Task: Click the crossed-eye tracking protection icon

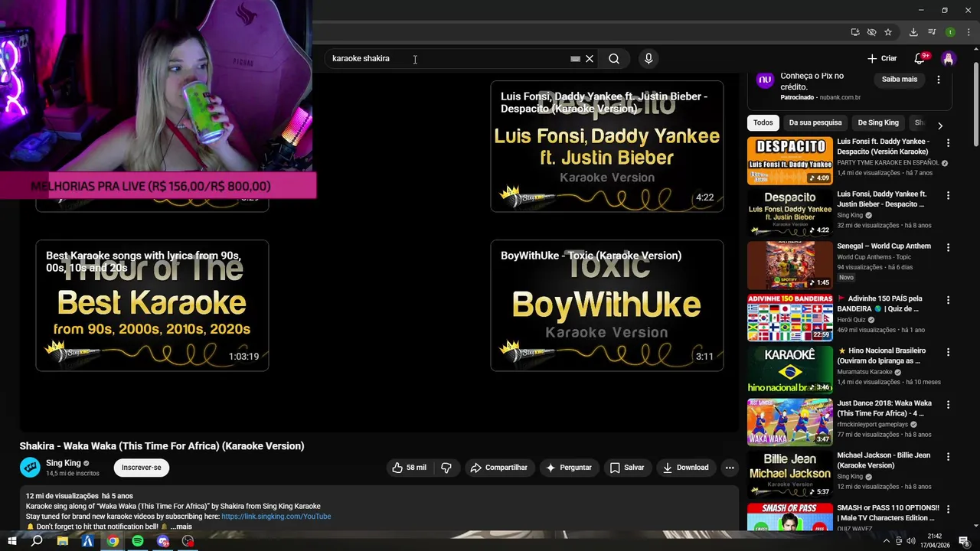Action: [871, 32]
